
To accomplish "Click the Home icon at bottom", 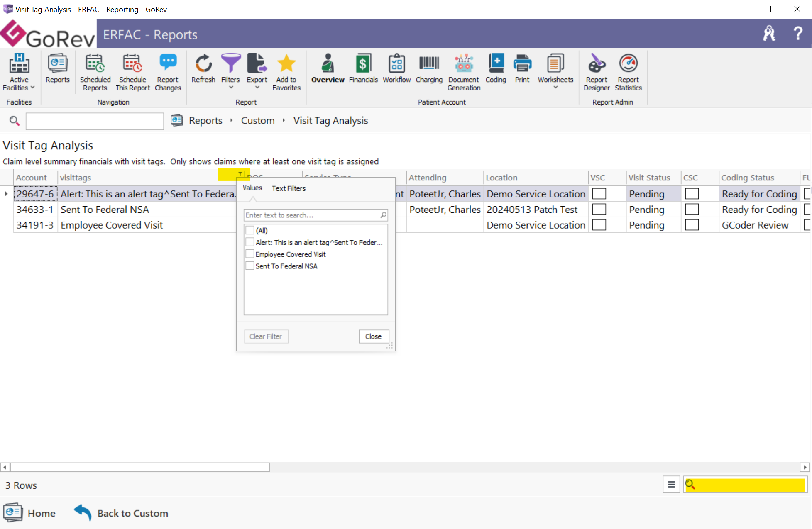I will (13, 513).
